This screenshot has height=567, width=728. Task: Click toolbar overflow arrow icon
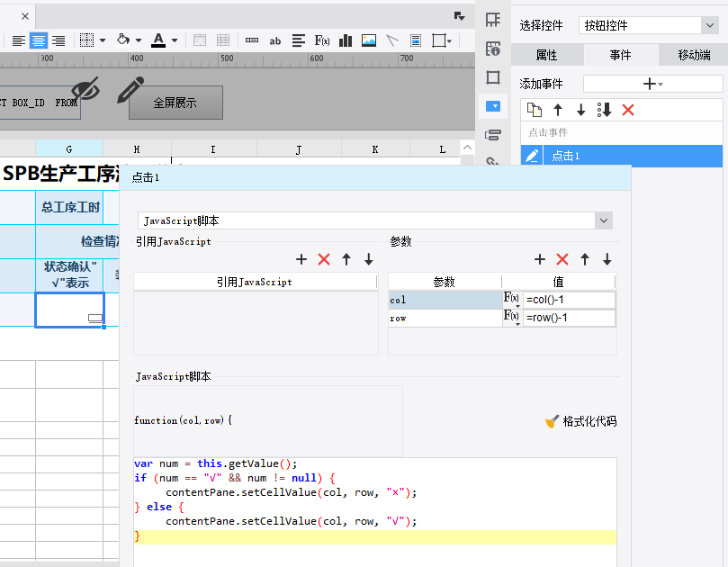point(459,16)
